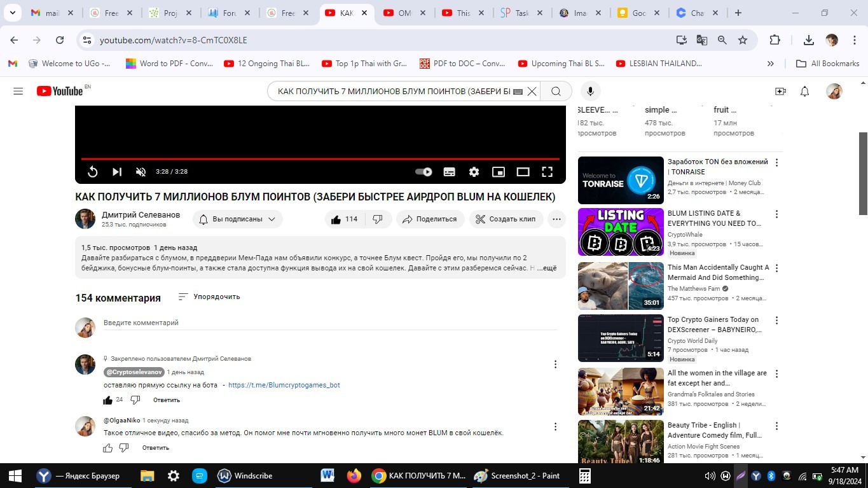Toggle subtitles in the player
This screenshot has height=488, width=868.
click(x=449, y=172)
